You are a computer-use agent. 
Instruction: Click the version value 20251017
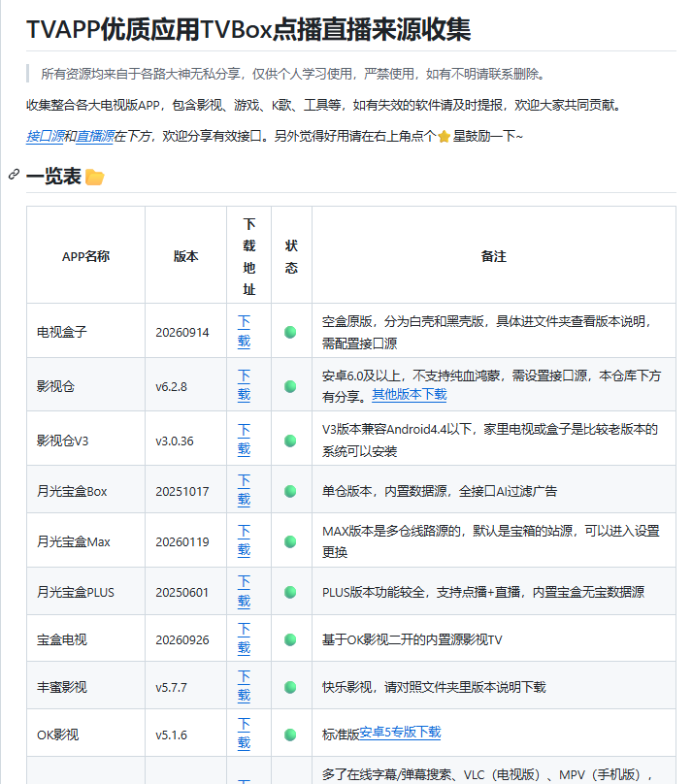182,492
